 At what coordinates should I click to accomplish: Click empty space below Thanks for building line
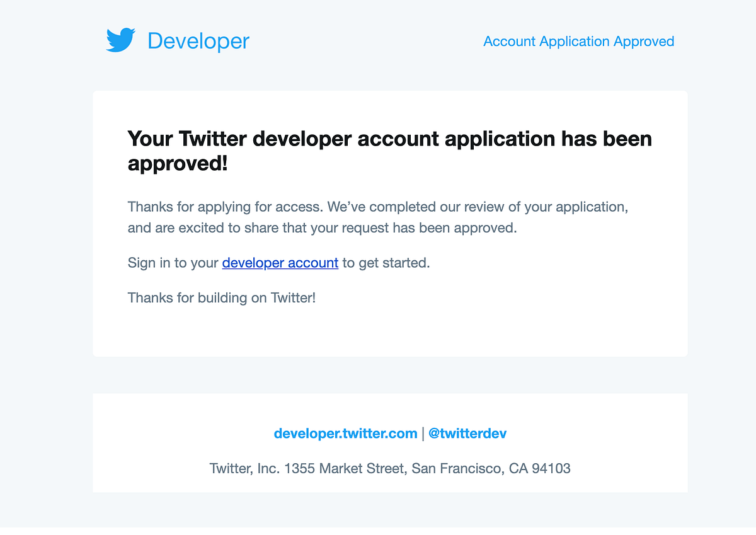390,331
